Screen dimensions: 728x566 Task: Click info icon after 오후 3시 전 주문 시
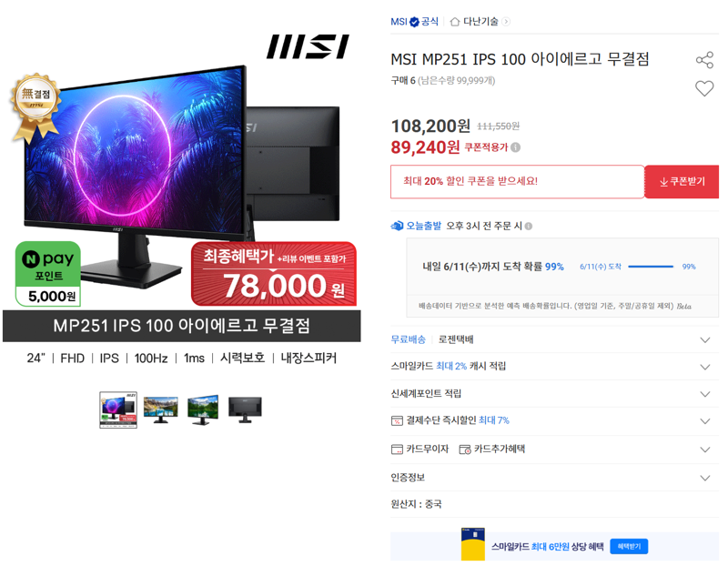529,226
